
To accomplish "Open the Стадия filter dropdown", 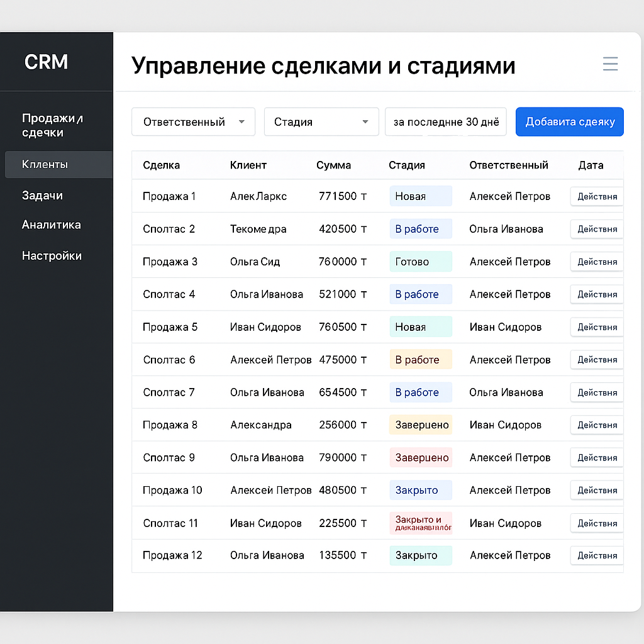I will click(x=321, y=121).
